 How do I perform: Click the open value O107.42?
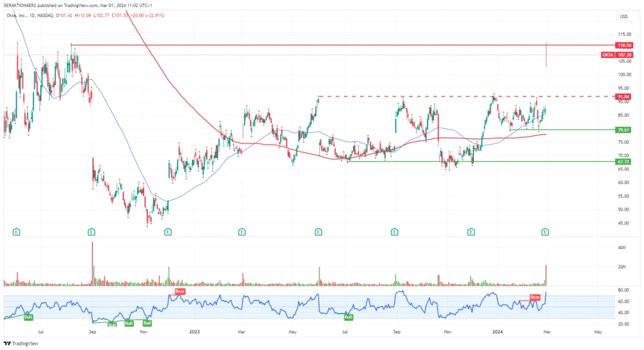click(x=64, y=15)
